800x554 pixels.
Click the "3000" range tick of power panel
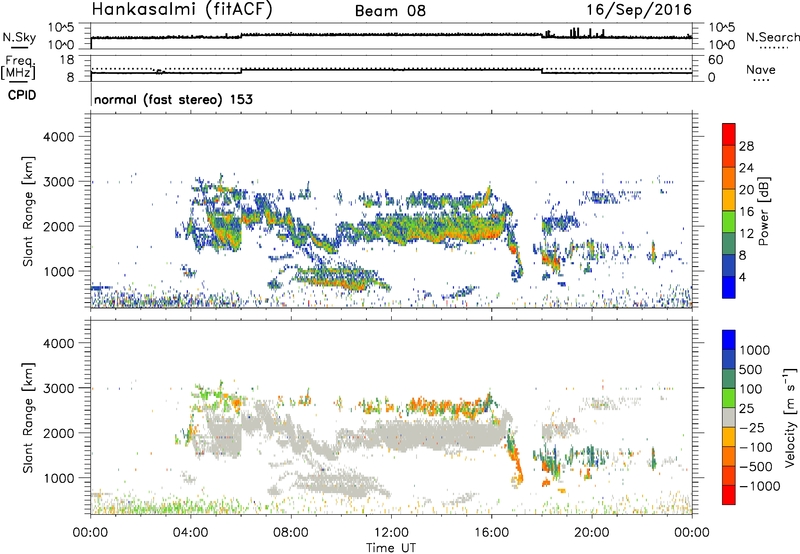coord(58,182)
